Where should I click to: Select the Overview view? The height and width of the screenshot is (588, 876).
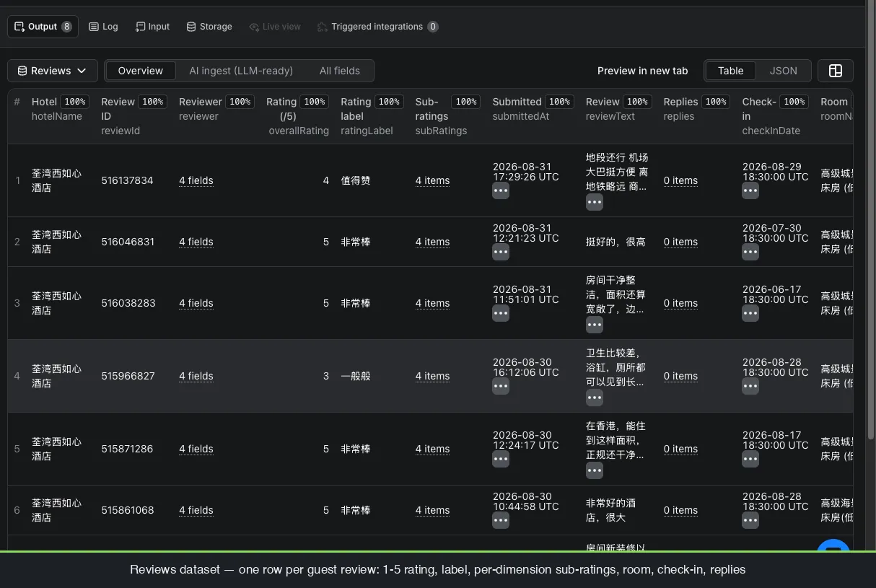coord(141,71)
